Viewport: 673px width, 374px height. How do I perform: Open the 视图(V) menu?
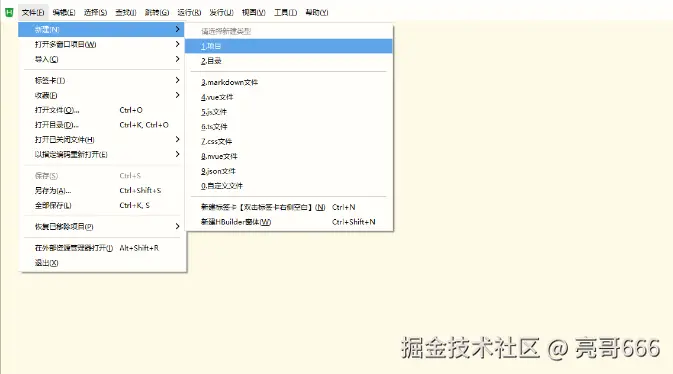click(x=253, y=12)
